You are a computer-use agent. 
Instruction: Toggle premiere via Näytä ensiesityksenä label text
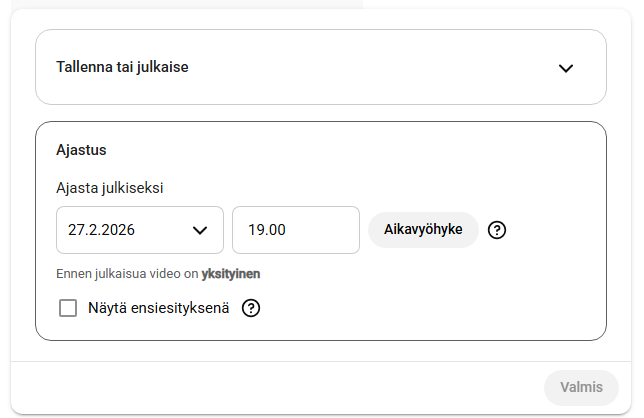coord(159,308)
